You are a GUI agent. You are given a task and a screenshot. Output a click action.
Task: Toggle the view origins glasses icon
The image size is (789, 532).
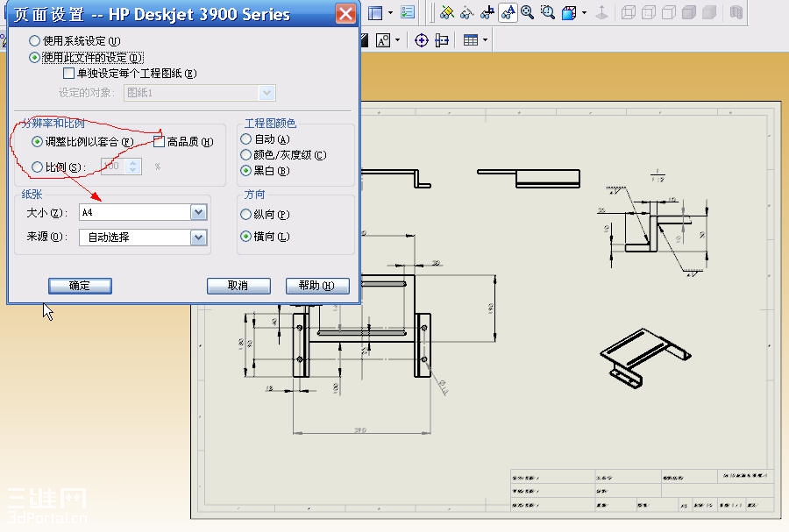487,12
